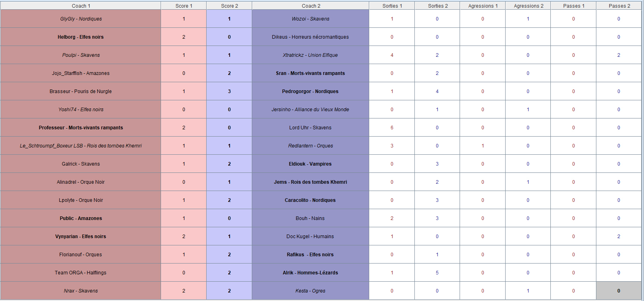Select the Wozoi - Skavens cell
644x301 pixels.
(311, 19)
